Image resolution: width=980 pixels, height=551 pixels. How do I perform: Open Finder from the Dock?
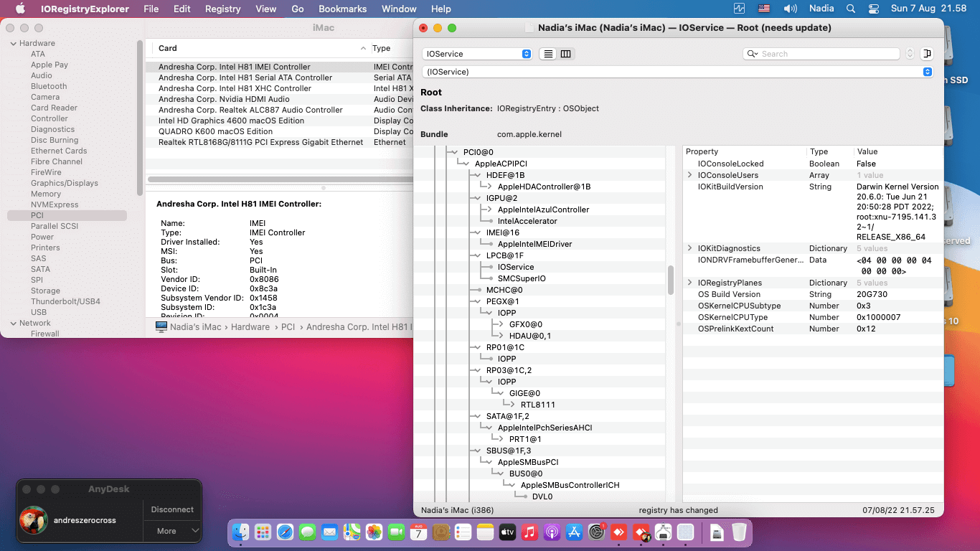(x=241, y=532)
